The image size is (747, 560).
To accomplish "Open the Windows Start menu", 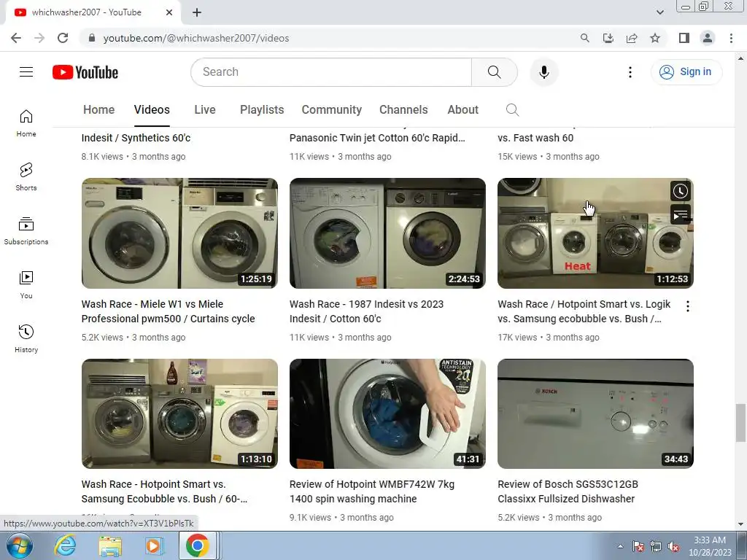I will (x=20, y=545).
